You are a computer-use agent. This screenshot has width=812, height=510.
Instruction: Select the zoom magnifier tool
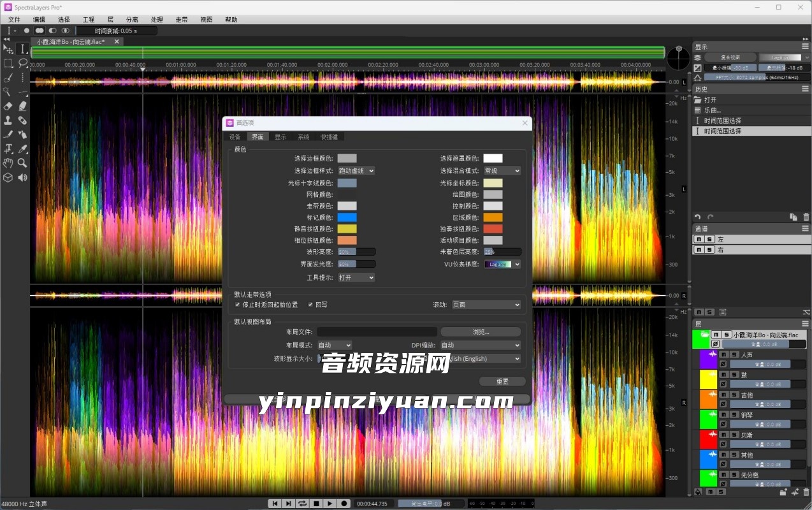pos(23,163)
